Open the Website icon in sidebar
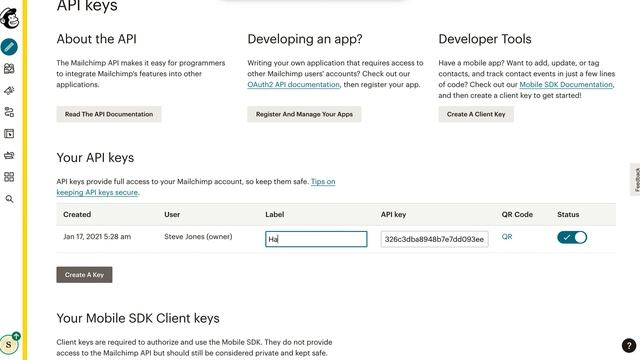This screenshot has height=360, width=640. coord(9,133)
